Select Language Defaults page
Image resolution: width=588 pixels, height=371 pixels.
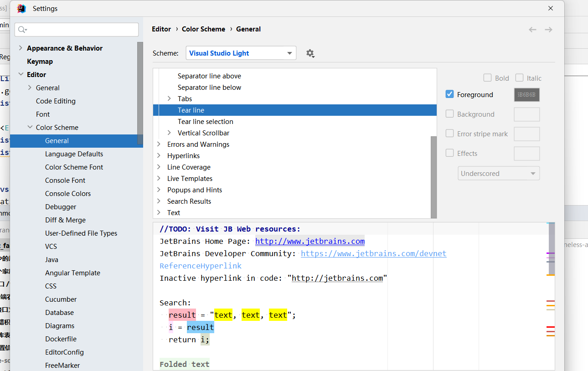tap(74, 154)
